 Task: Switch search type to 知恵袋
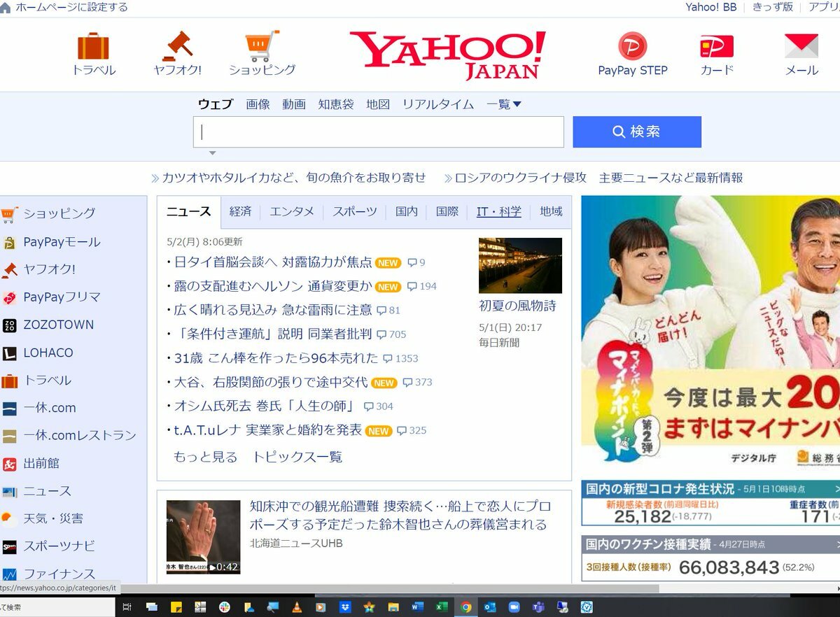click(x=336, y=104)
